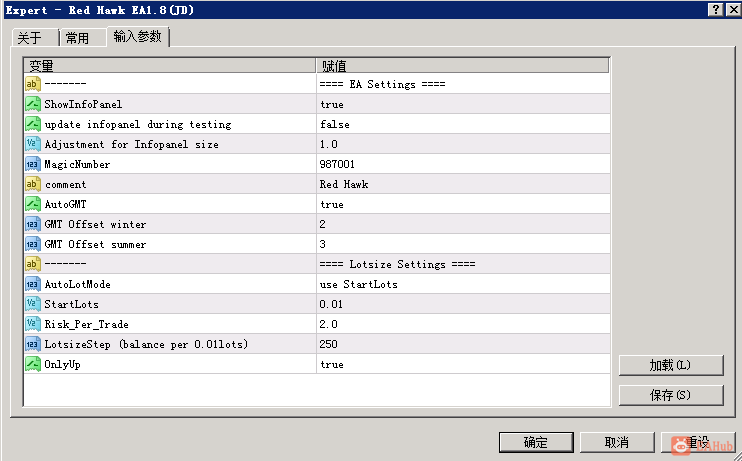Screen dimensions: 742x461
Task: Edit the comment value Red Hawk
Action: [x=344, y=184]
